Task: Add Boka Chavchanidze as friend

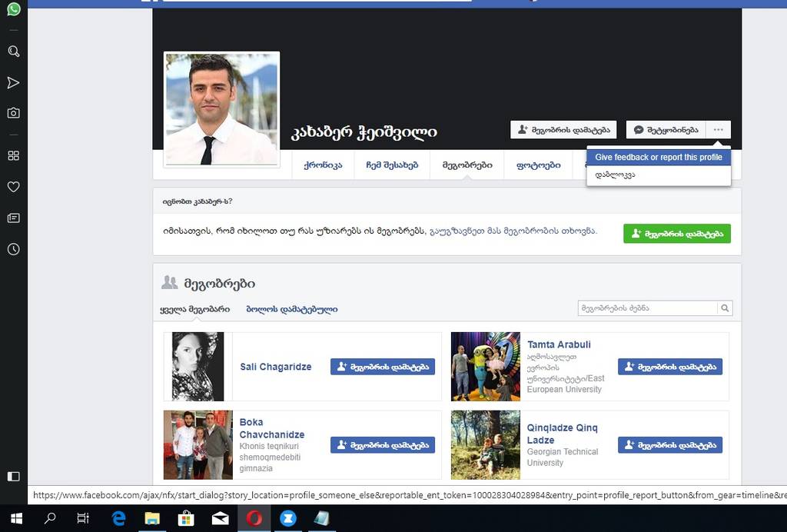Action: coord(383,444)
